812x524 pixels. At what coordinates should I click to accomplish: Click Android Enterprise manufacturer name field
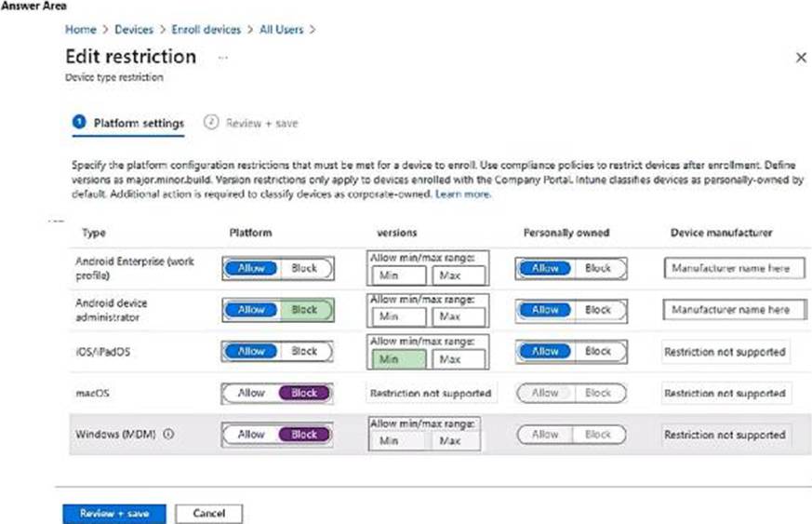coord(734,268)
